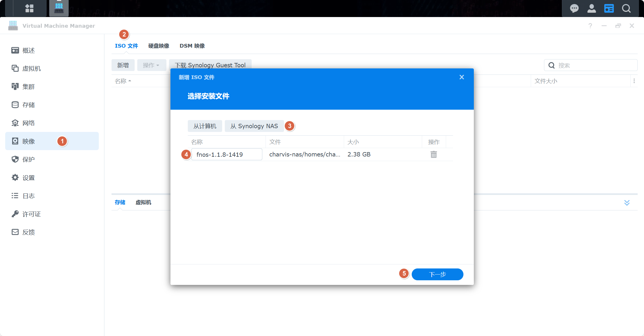Open the widgets panel icon

(609, 8)
